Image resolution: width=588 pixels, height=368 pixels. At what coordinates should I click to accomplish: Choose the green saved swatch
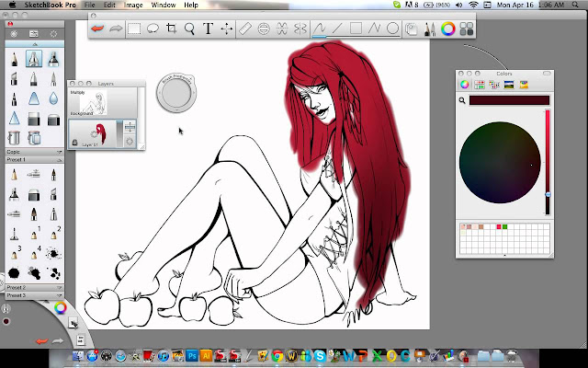coord(504,227)
